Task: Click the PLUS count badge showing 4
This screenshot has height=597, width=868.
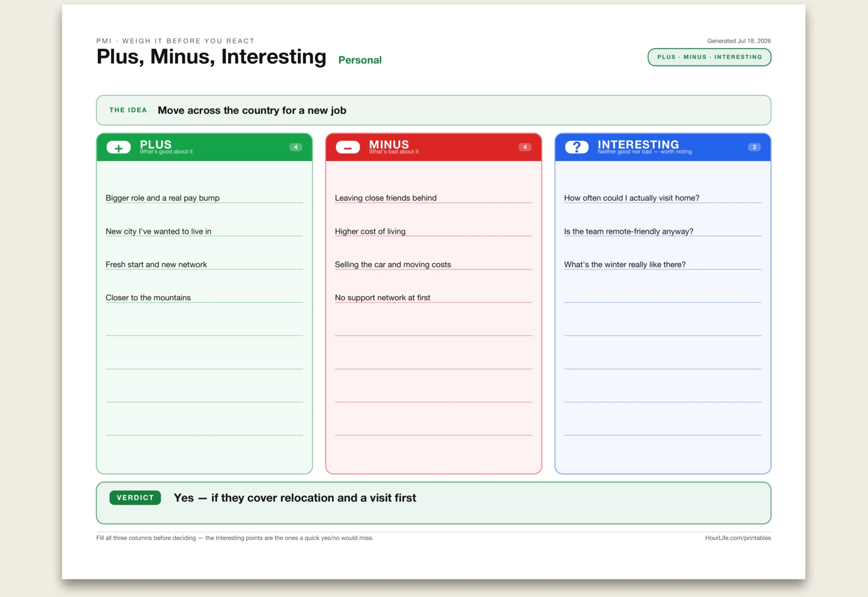Action: pos(296,147)
